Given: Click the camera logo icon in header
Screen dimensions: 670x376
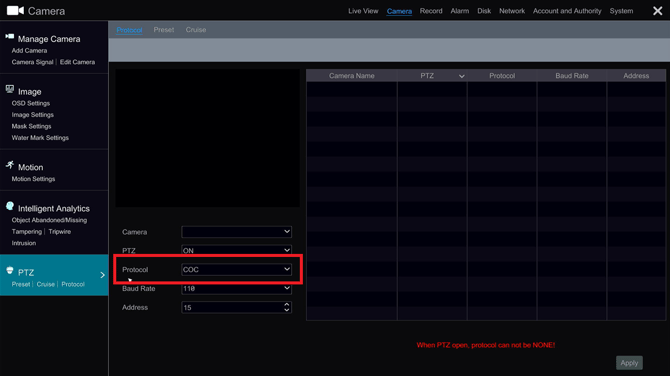Looking at the screenshot, I should pyautogui.click(x=15, y=10).
